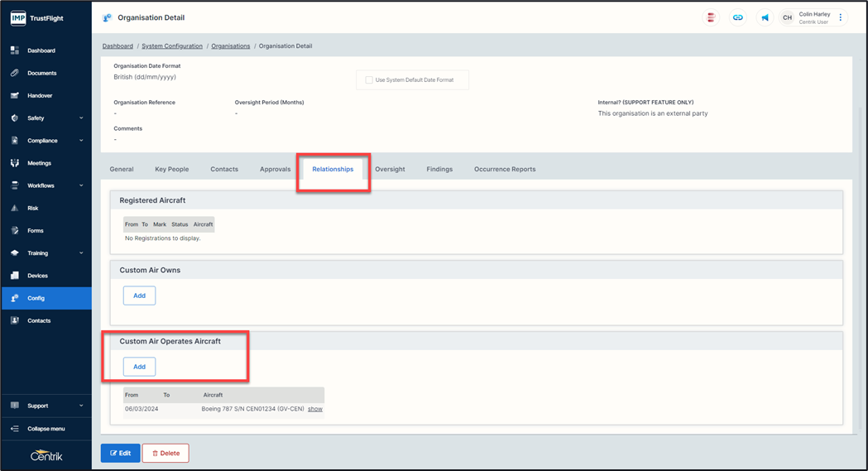
Task: Click the announcements megaphone icon
Action: pos(765,17)
